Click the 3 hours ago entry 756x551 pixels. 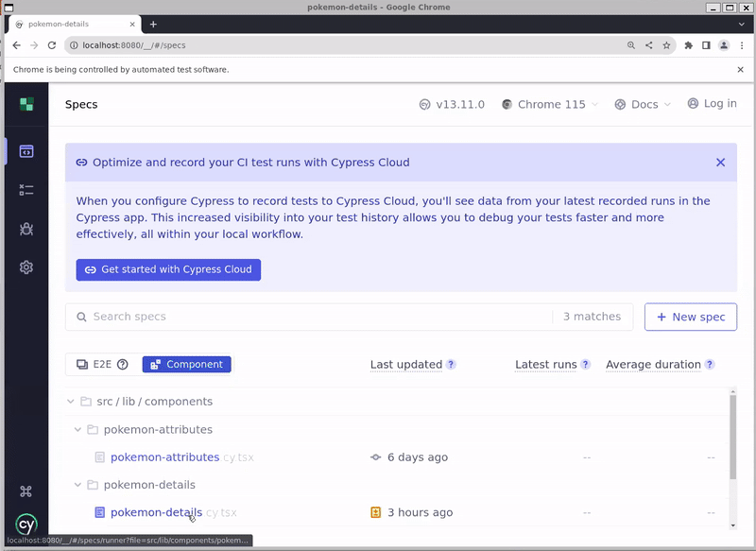click(411, 512)
